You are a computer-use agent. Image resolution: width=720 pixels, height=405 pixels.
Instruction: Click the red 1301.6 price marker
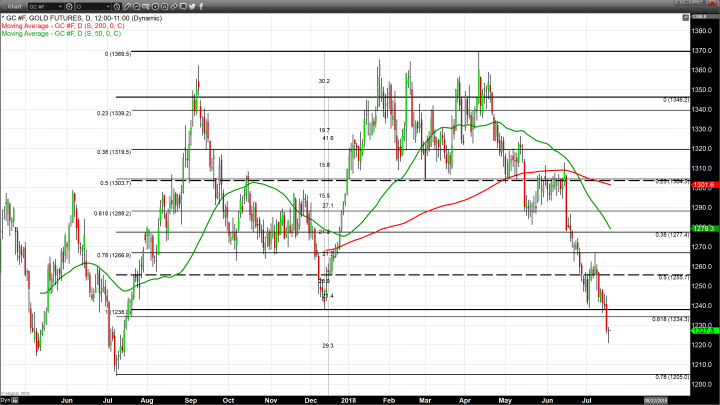point(703,185)
